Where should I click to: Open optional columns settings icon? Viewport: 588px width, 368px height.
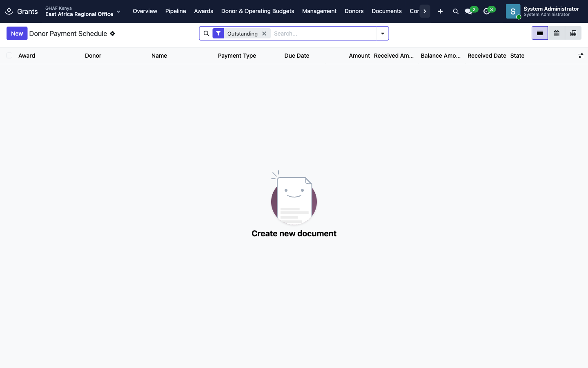pos(581,56)
